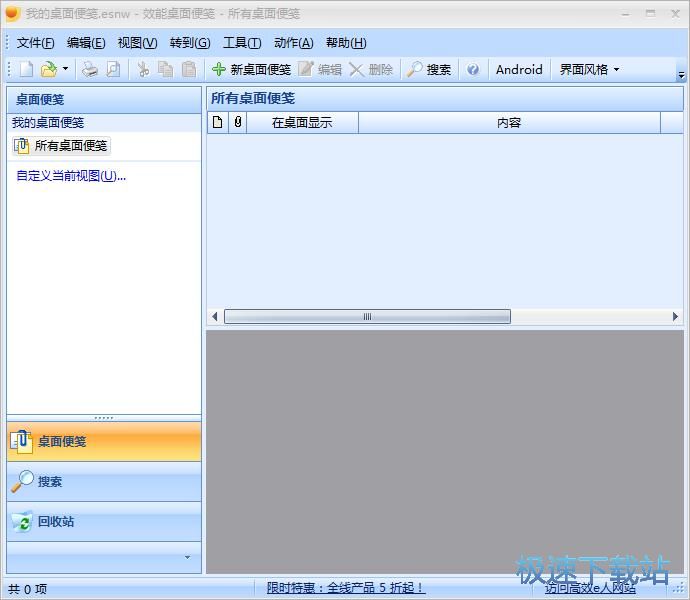Switch to the 回收站 recycle bin panel
This screenshot has width=690, height=600.
[55, 521]
